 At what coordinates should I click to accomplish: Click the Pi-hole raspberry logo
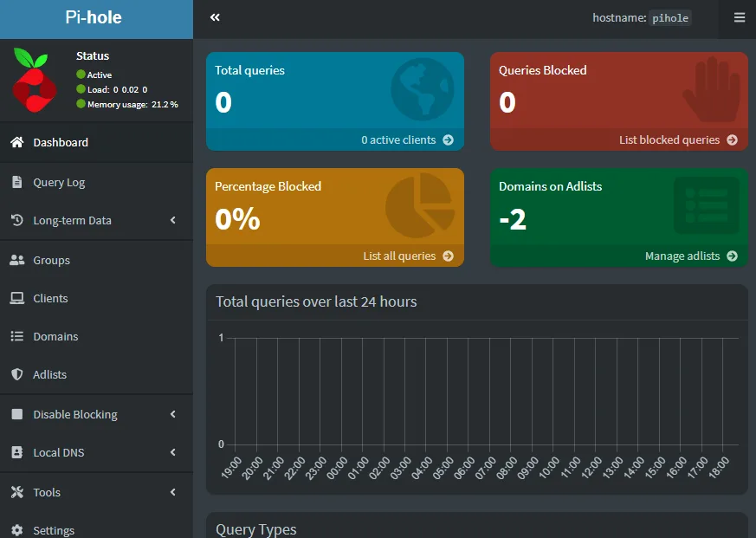pos(34,80)
